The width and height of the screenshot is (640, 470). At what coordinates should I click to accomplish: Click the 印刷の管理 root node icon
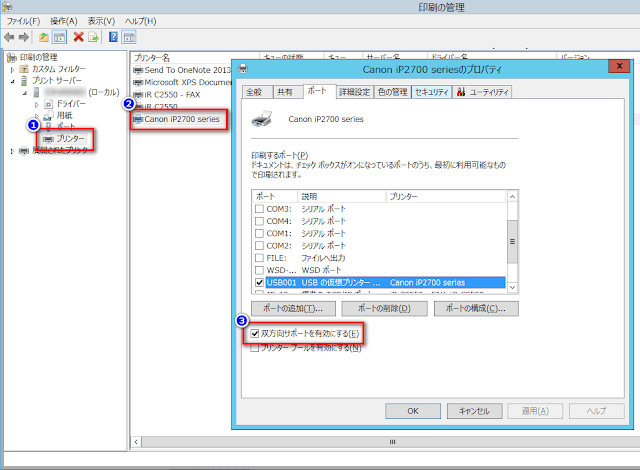click(12, 58)
